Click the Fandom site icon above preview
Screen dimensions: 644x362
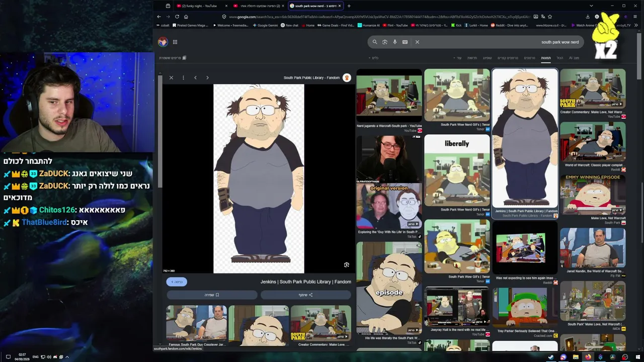point(347,77)
